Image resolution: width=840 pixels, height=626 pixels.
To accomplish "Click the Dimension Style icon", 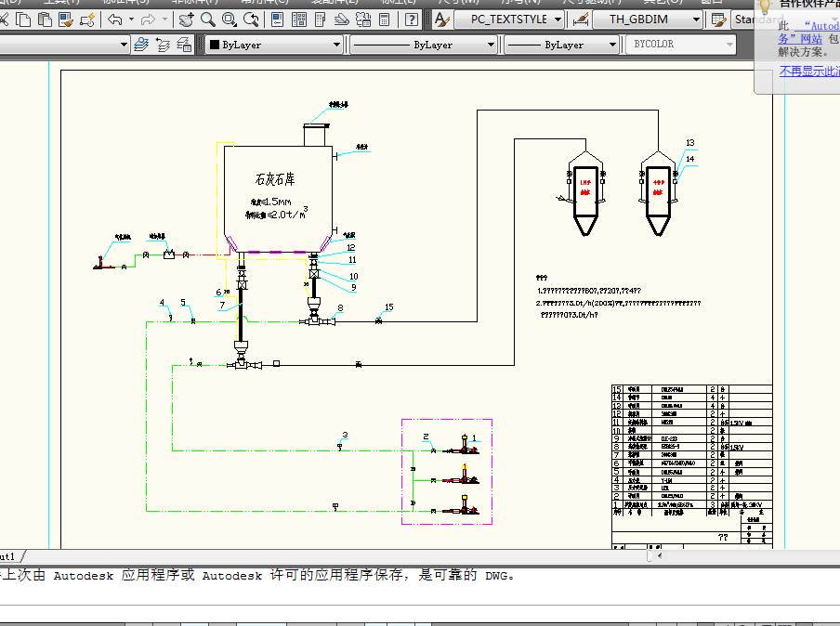I will tap(581, 19).
